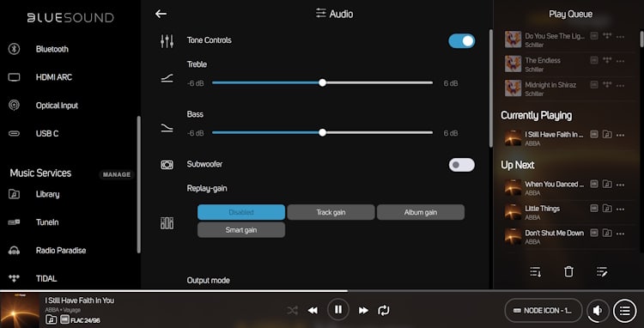Viewport: 644px width, 328px height.
Task: Go back using the arrow icon
Action: 161,14
